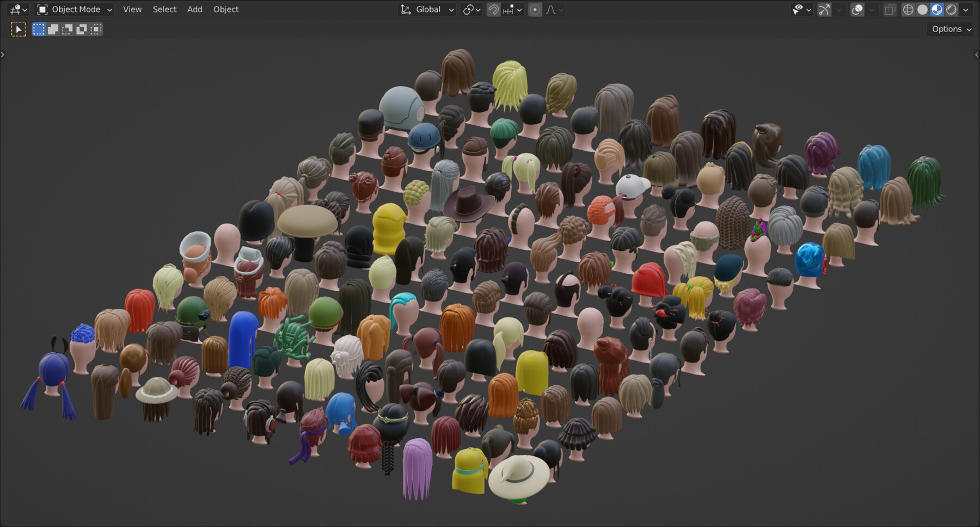Activate rendered viewport shading
Screen dimensions: 980x527
951,9
